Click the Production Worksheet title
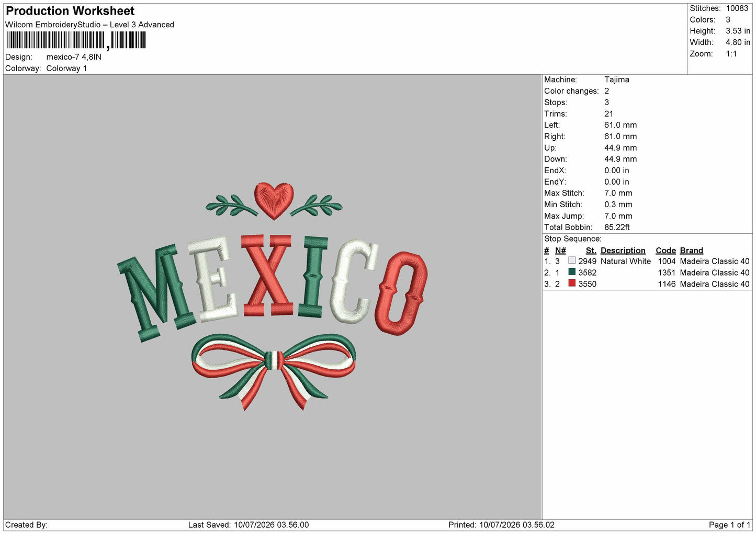Image resolution: width=756 pixels, height=534 pixels. point(70,11)
